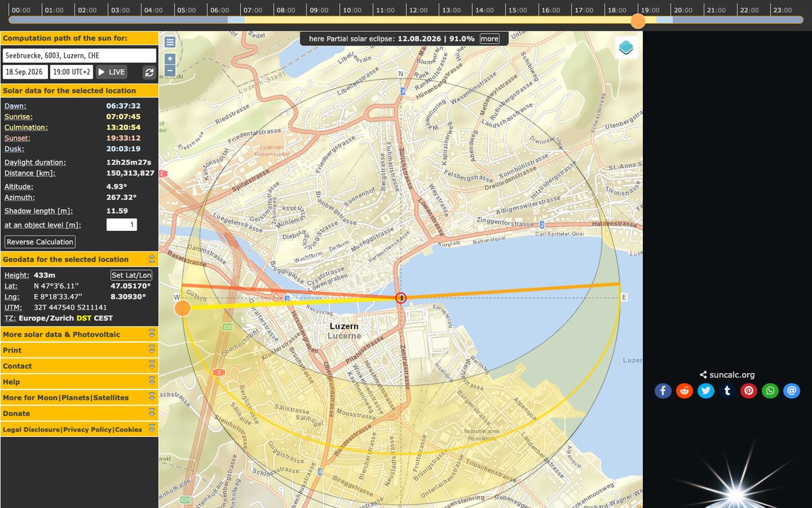Viewport: 812px width, 508px height.
Task: Expand Legal Disclosure, Privacy Policy, Cookies
Action: point(79,429)
